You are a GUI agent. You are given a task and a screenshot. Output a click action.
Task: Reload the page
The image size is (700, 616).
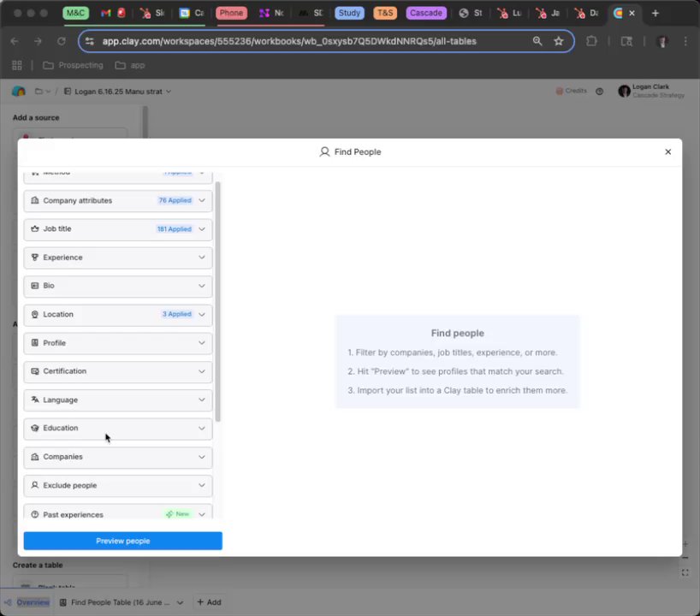[x=61, y=41]
